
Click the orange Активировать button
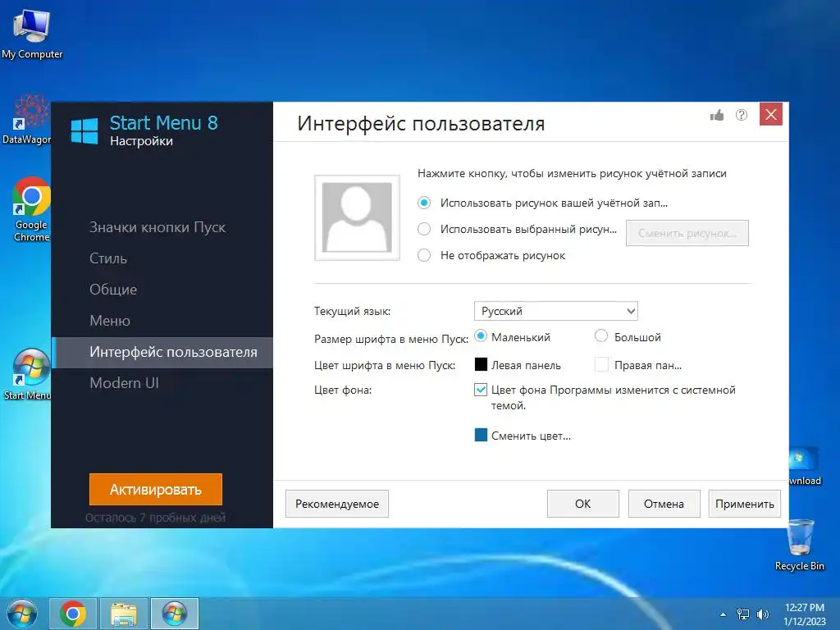(x=155, y=489)
